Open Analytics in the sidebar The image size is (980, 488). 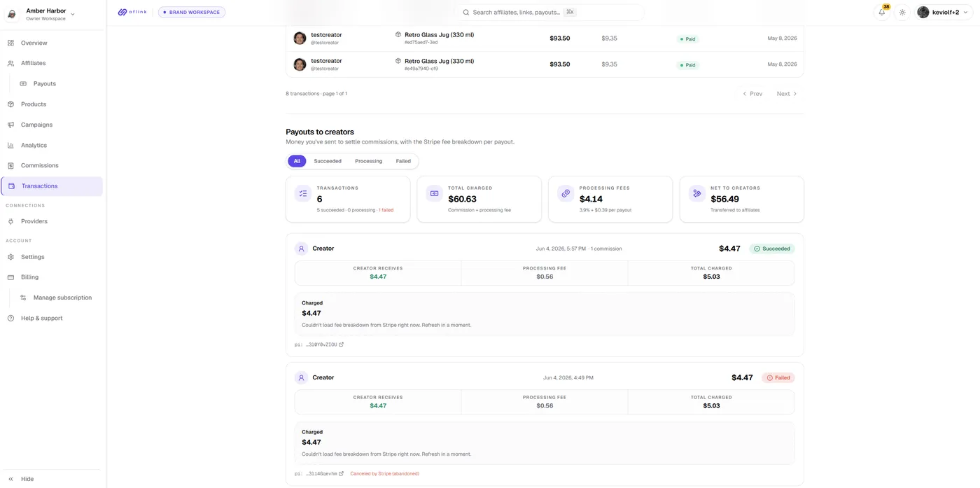click(x=52, y=146)
